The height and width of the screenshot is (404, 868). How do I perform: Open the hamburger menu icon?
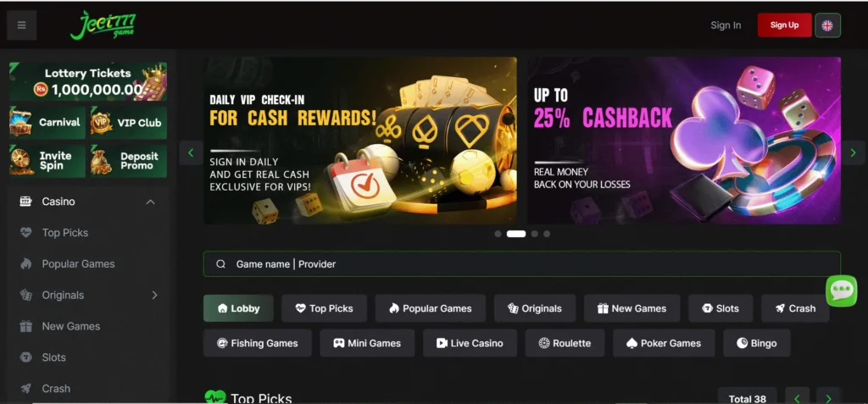coord(21,25)
